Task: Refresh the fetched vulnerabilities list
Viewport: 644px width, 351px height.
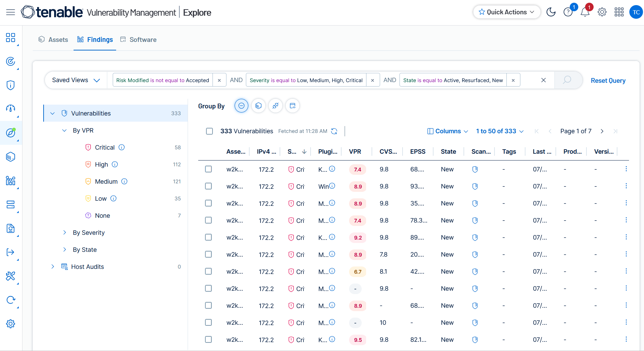Action: (x=334, y=131)
